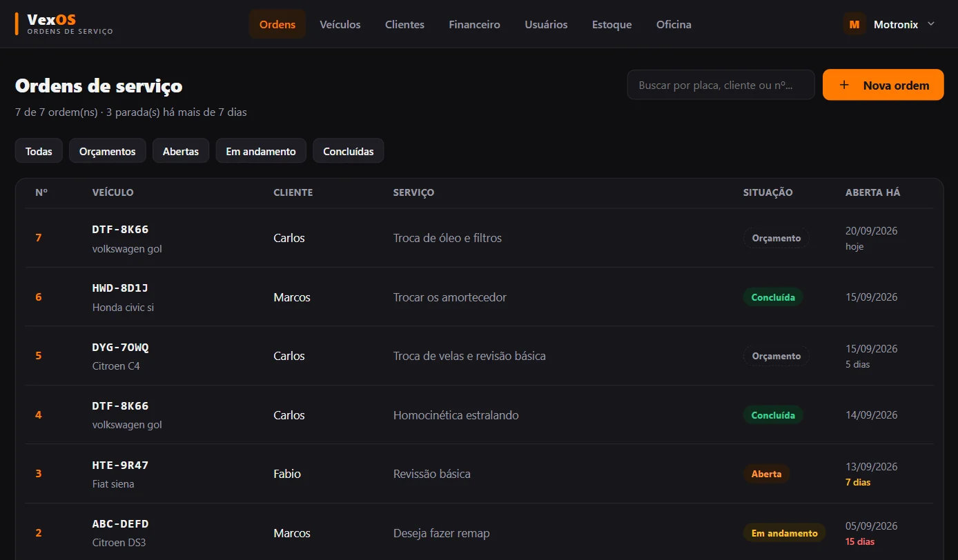958x560 pixels.
Task: Go to the Ordens tab
Action: (x=277, y=24)
